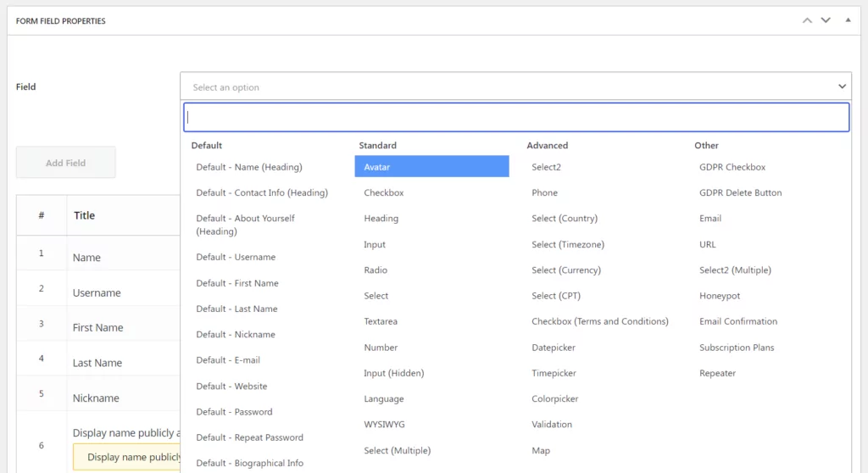This screenshot has width=868, height=473.
Task: Click the yellow Display name publicly box
Action: point(127,457)
